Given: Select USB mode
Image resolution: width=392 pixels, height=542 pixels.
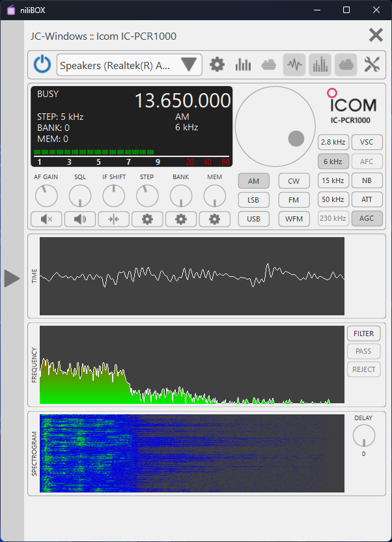Looking at the screenshot, I should (253, 219).
